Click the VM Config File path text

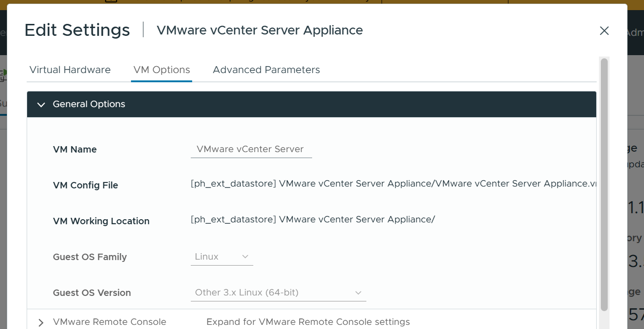[393, 183]
